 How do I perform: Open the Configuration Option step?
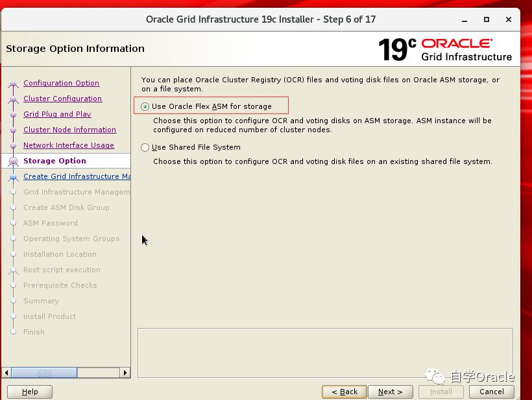[x=61, y=83]
